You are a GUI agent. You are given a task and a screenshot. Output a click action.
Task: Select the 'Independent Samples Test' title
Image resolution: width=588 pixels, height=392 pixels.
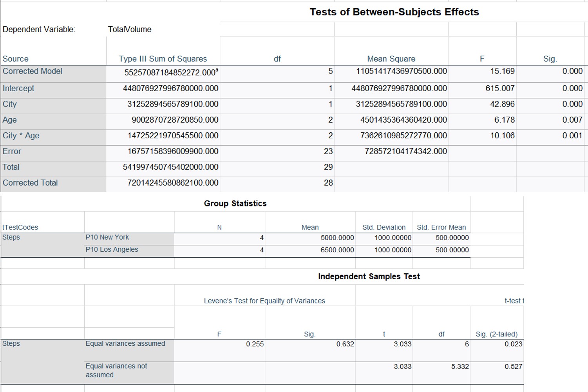[369, 276]
